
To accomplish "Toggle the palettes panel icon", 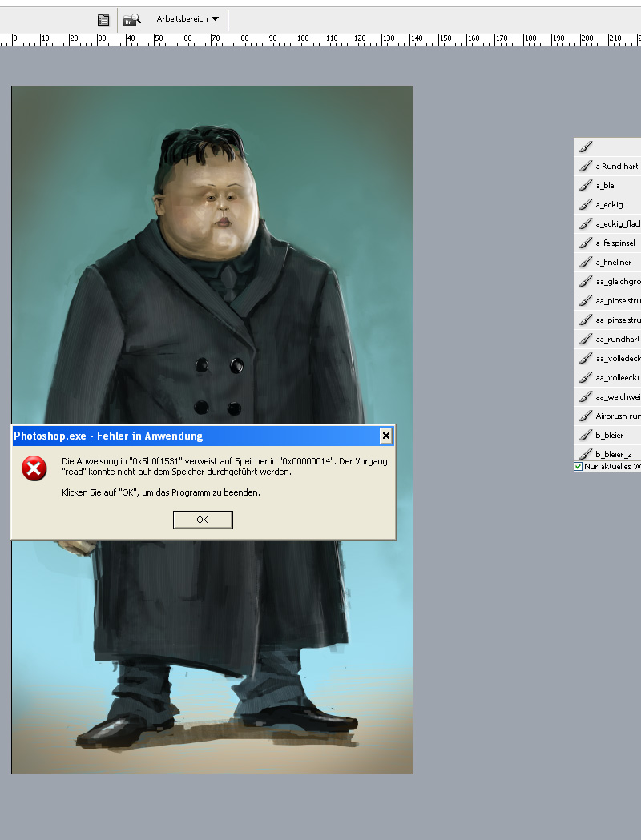I will 103,20.
